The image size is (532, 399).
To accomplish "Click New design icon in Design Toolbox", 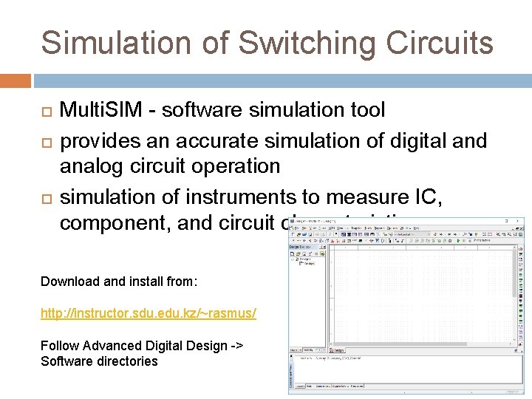I will point(292,253).
